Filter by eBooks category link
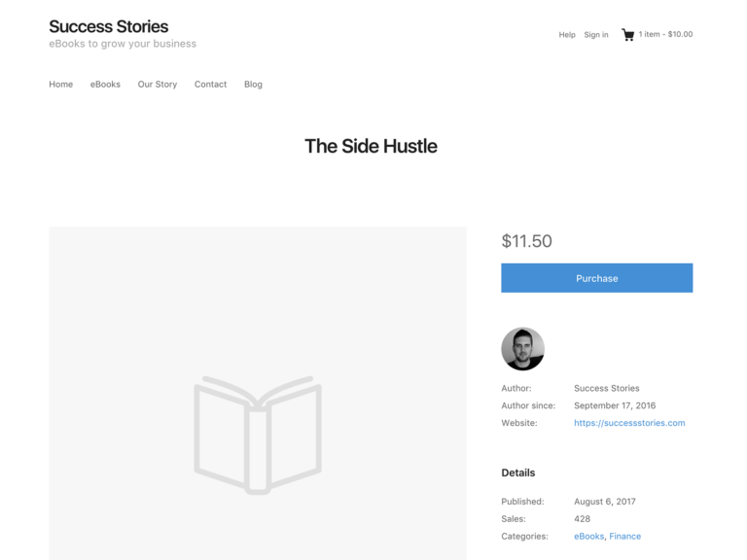 tap(588, 537)
